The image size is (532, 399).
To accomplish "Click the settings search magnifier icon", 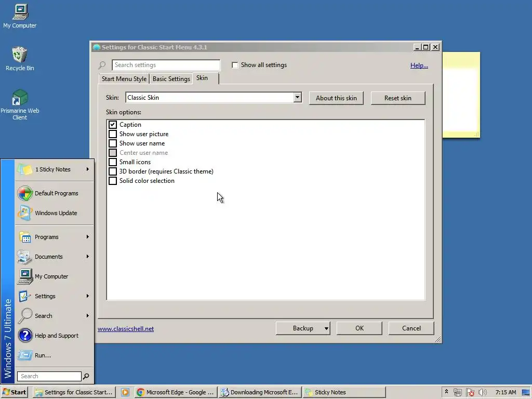I will (102, 65).
